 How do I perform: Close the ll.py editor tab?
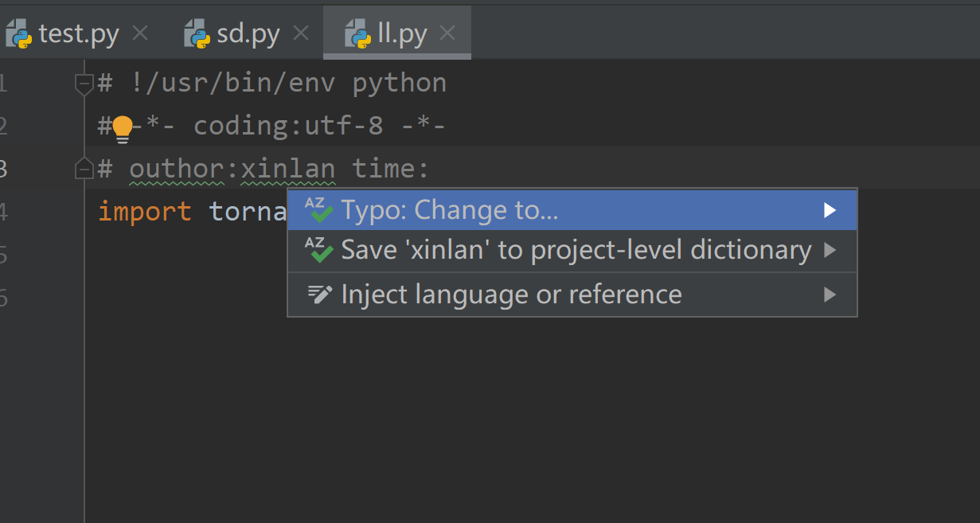click(448, 33)
